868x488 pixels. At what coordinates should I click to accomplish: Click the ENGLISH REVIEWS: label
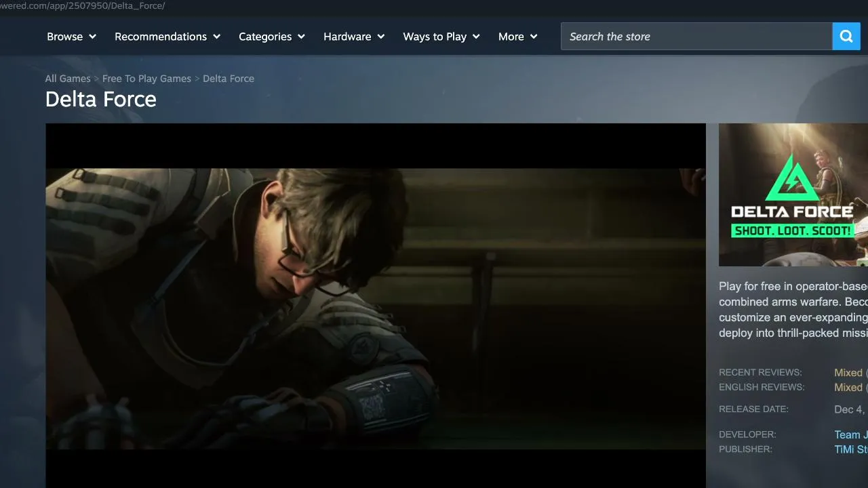[762, 388]
